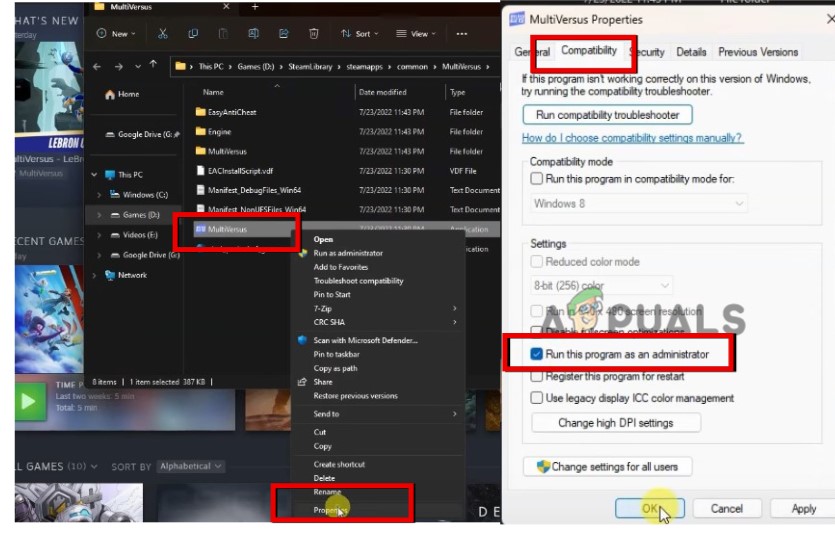
Task: Go forward with the Explorer forward arrow
Action: coord(119,67)
